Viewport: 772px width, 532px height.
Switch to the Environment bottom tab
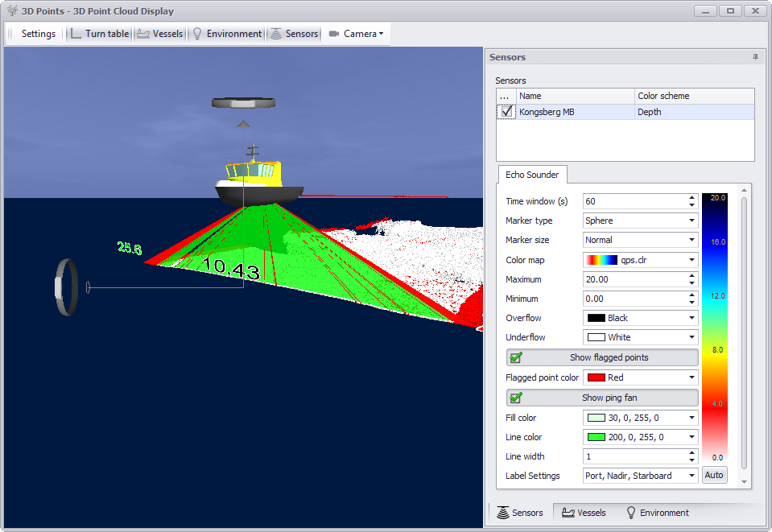click(x=657, y=513)
